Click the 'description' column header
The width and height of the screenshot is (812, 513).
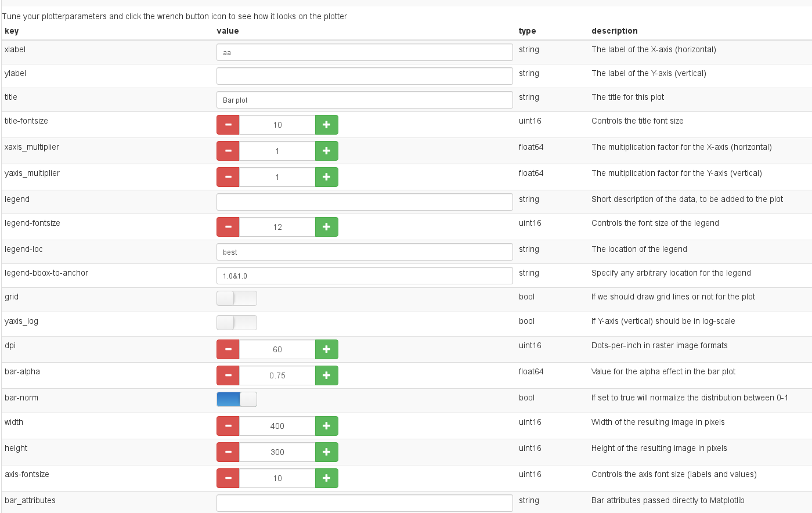[x=615, y=31]
